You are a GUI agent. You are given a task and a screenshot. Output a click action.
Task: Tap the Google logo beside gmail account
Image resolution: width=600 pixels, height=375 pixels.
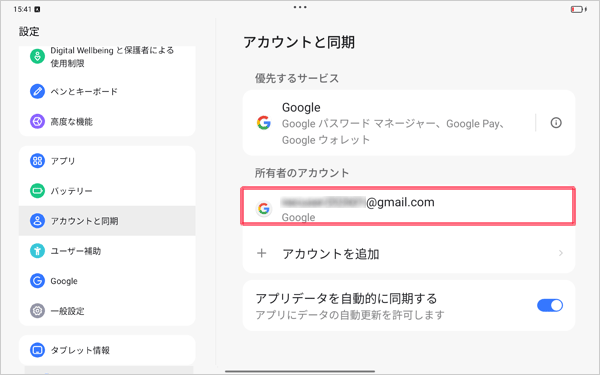[264, 209]
